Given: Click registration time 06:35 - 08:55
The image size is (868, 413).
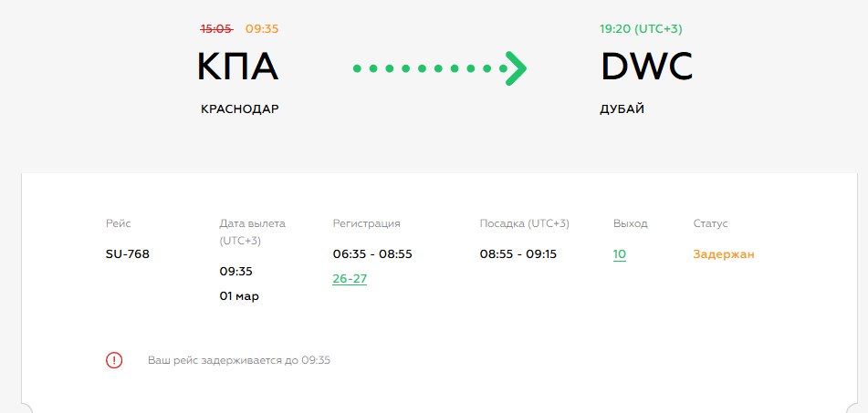Looking at the screenshot, I should (x=372, y=254).
